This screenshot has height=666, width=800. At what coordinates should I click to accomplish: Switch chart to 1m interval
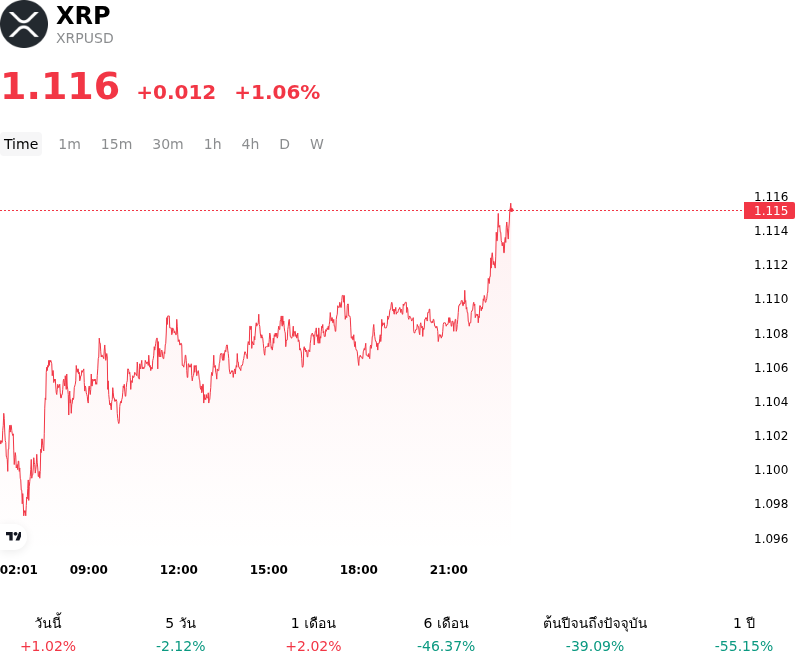[x=69, y=144]
